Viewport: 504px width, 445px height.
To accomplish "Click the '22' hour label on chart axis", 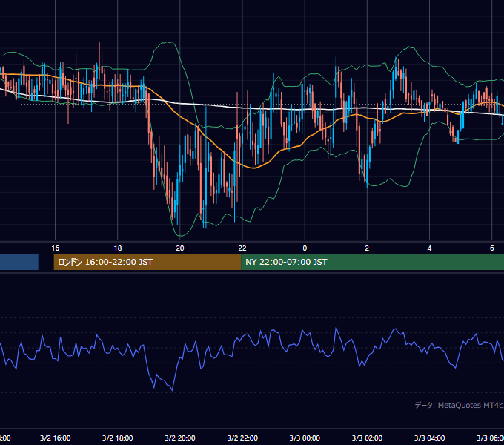I will point(242,248).
